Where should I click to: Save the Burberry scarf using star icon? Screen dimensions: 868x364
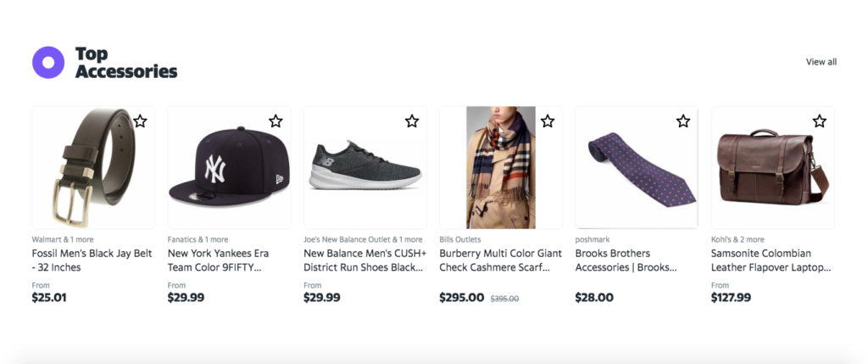click(x=548, y=120)
